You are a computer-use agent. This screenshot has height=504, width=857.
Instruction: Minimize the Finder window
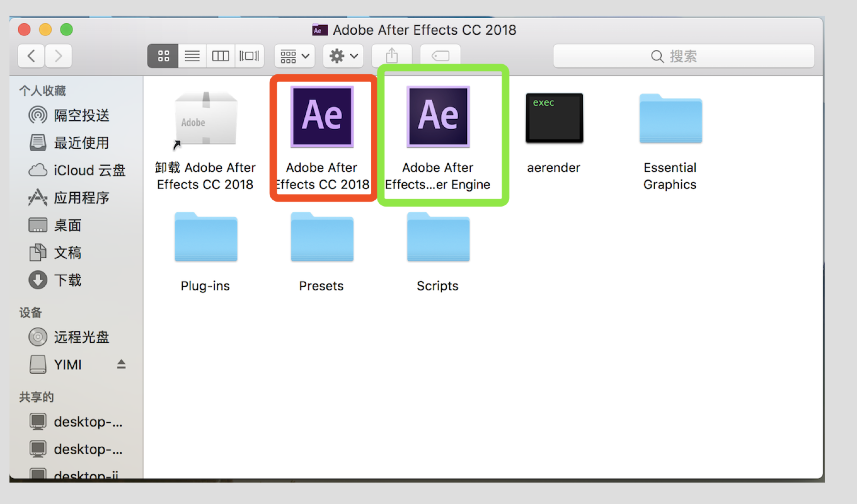(45, 30)
